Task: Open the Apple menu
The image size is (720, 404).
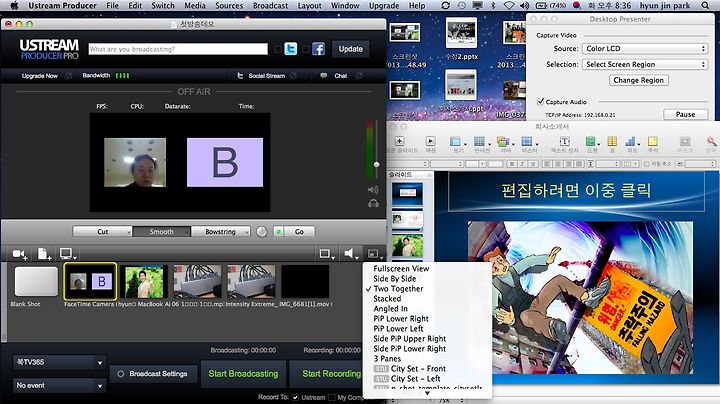Action: click(x=14, y=6)
